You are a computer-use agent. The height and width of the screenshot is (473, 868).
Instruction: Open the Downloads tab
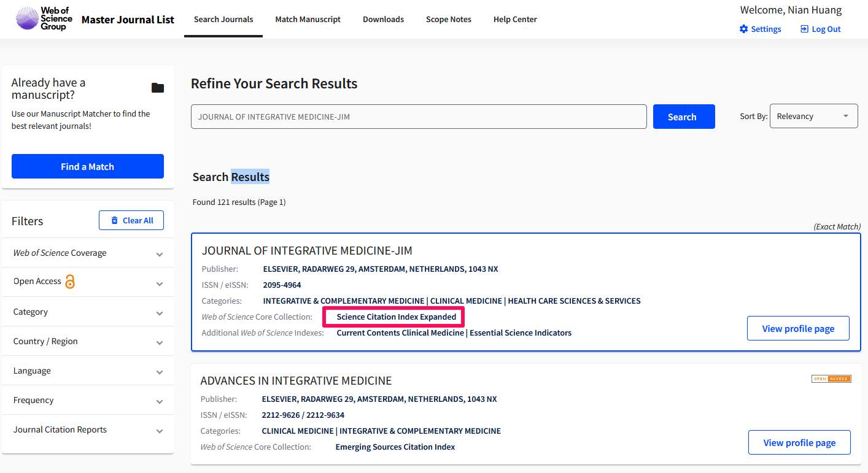(x=383, y=19)
